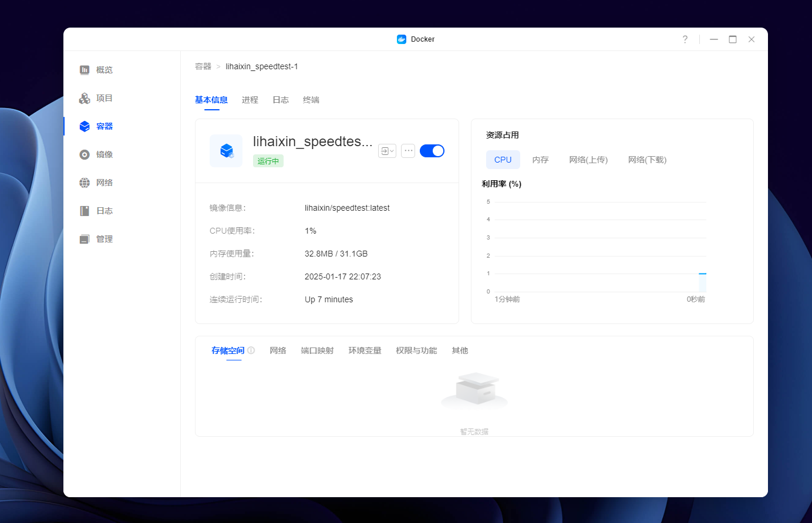Maximize the Docker window
The image size is (812, 523).
point(733,39)
